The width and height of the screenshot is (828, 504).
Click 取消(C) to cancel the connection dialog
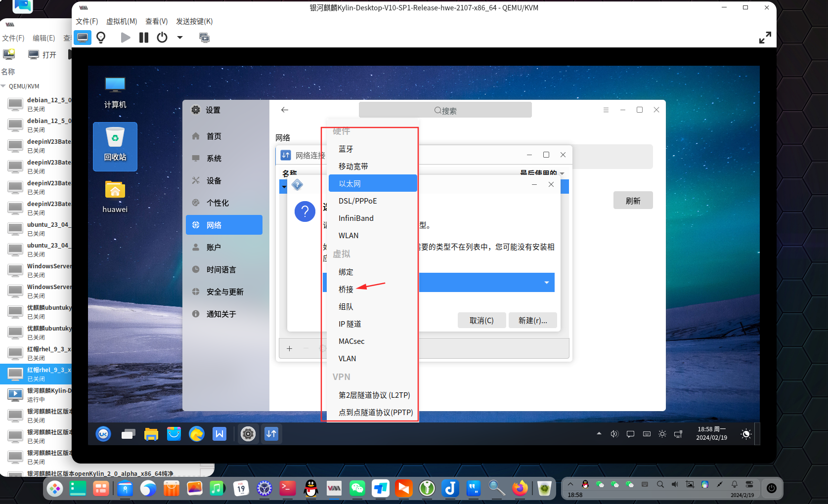click(481, 320)
